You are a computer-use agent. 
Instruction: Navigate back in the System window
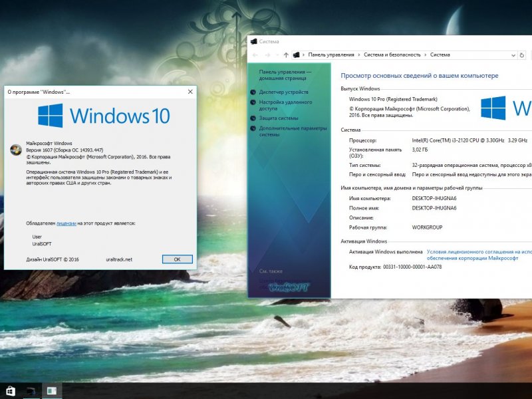[255, 55]
